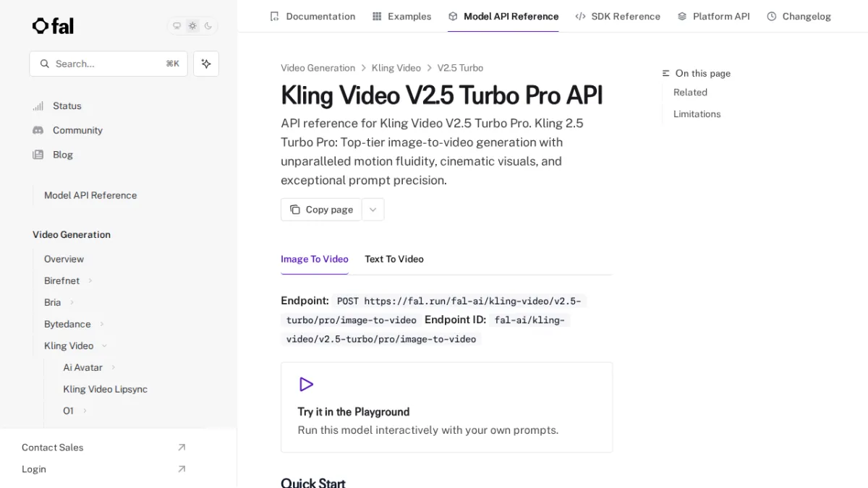Click the Copy page button

[x=321, y=210]
